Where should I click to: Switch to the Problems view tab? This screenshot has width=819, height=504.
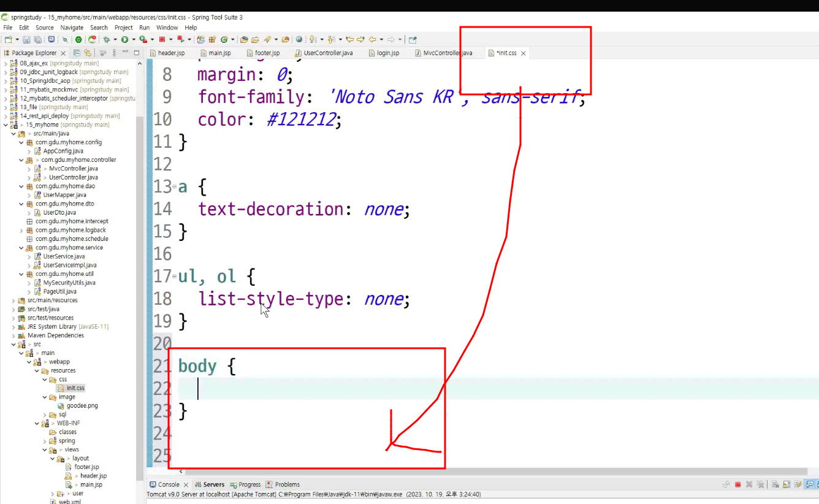point(283,484)
